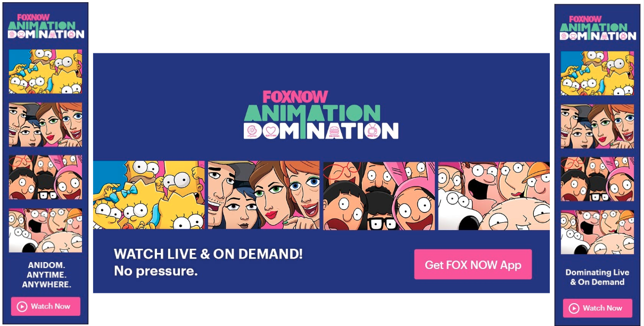Click the donut icon in the center Domination logo

[252, 131]
